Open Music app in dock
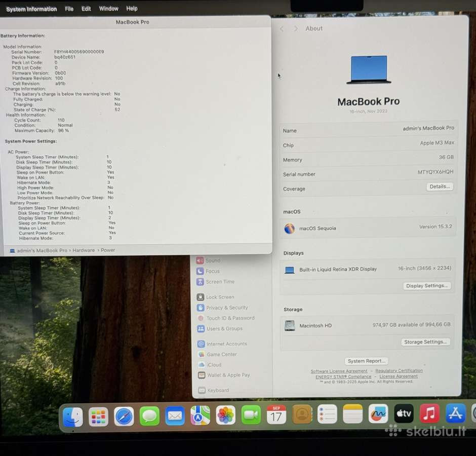This screenshot has width=476, height=456. 429,413
